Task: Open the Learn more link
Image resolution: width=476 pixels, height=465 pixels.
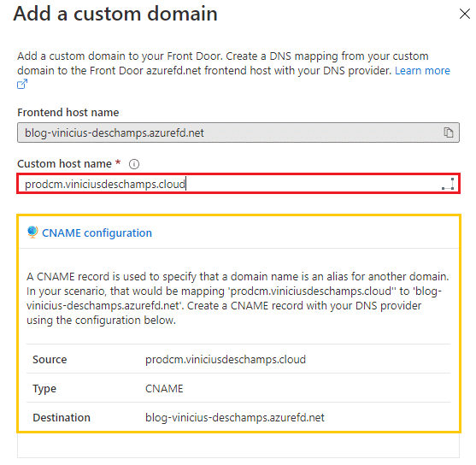Action: click(422, 70)
